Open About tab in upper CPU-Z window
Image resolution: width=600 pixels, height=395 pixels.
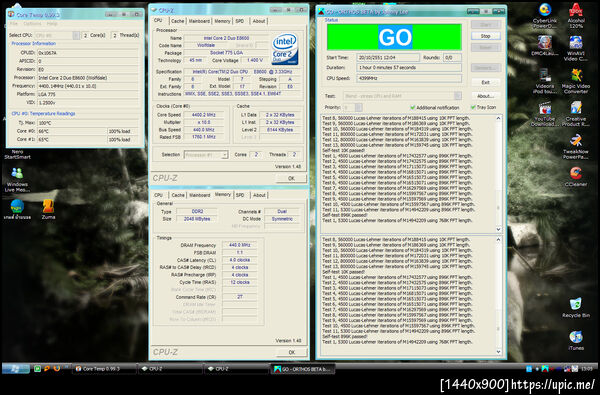tap(259, 21)
